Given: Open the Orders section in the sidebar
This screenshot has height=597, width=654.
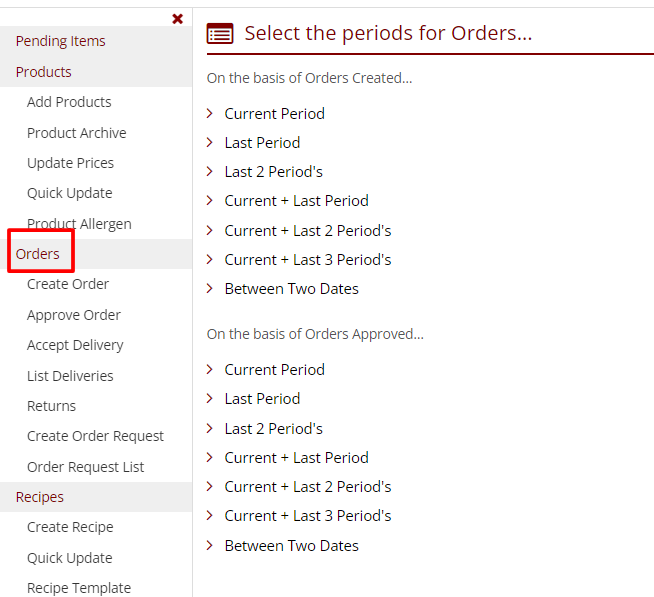Looking at the screenshot, I should (x=37, y=254).
